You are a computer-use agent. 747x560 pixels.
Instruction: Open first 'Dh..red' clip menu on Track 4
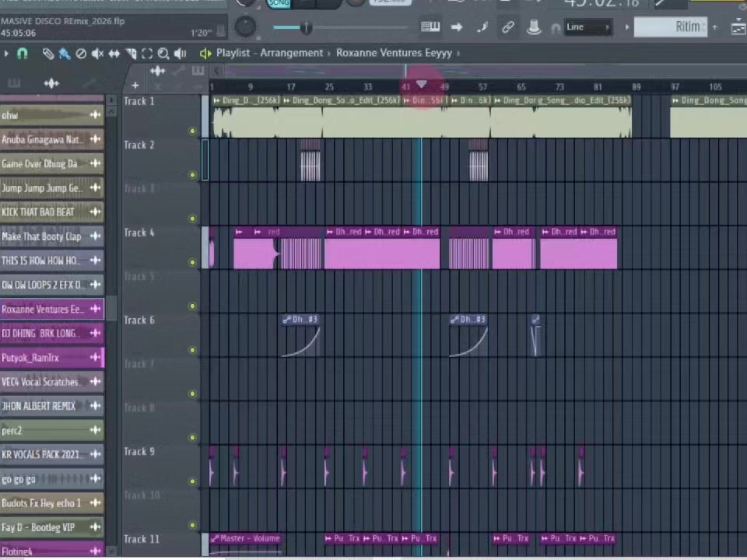[x=330, y=232]
